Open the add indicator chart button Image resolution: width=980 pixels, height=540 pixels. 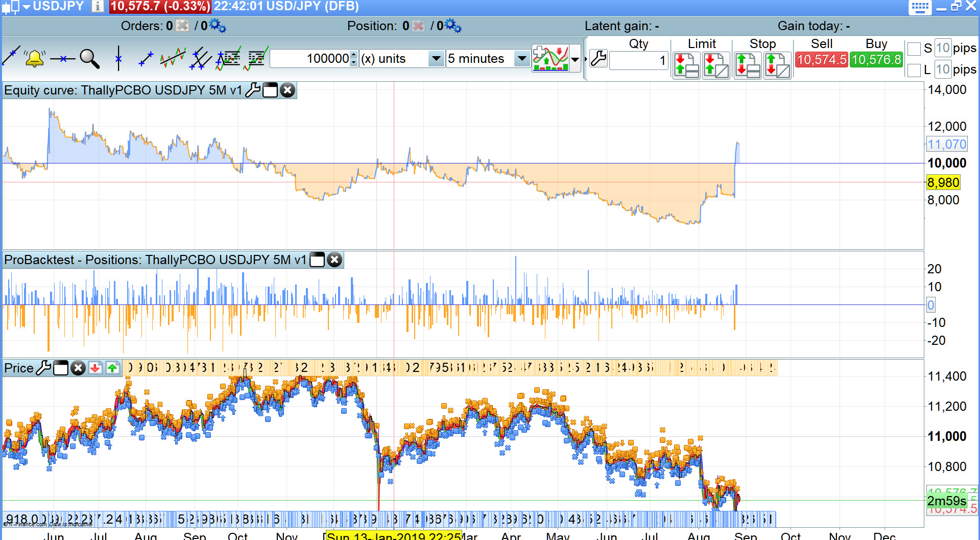pos(550,58)
